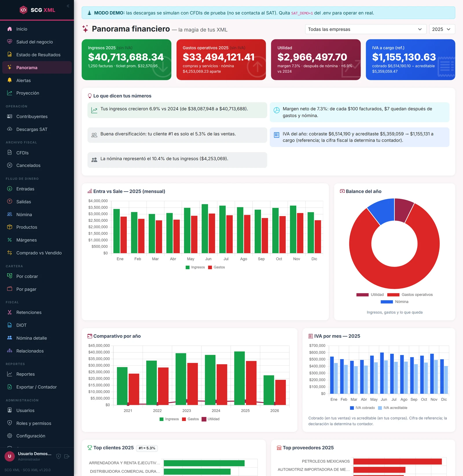Click the IVA a cargo summary card
This screenshot has height=476, width=463.
pos(410,60)
